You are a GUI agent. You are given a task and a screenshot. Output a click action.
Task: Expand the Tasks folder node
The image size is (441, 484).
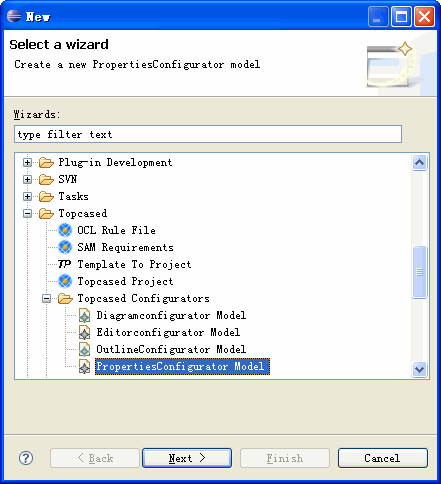pyautogui.click(x=28, y=196)
